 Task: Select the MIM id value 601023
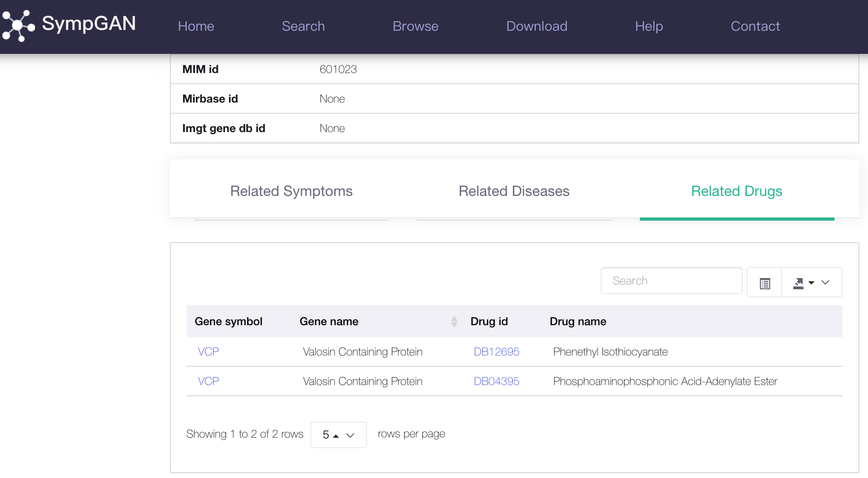[338, 69]
